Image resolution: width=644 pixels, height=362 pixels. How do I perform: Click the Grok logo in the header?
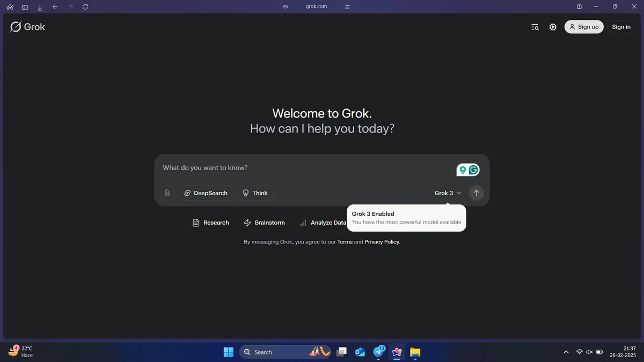click(x=27, y=27)
